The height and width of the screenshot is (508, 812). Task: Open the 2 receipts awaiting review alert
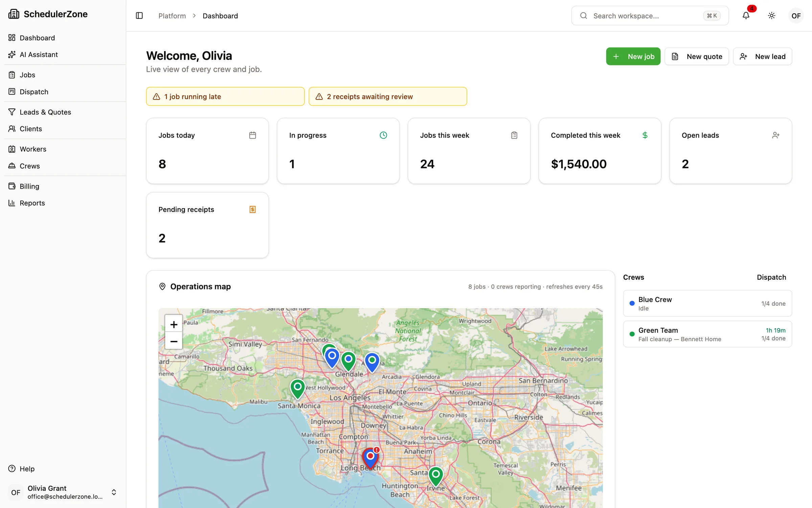pyautogui.click(x=388, y=97)
